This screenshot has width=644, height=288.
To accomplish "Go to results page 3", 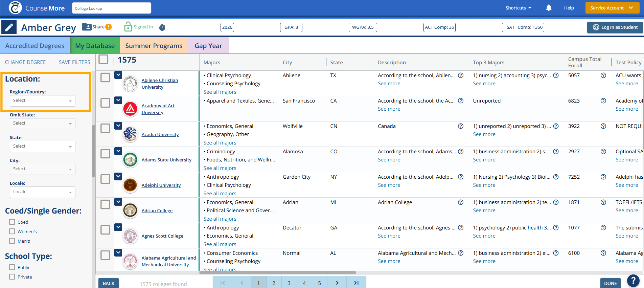I will [x=289, y=283].
